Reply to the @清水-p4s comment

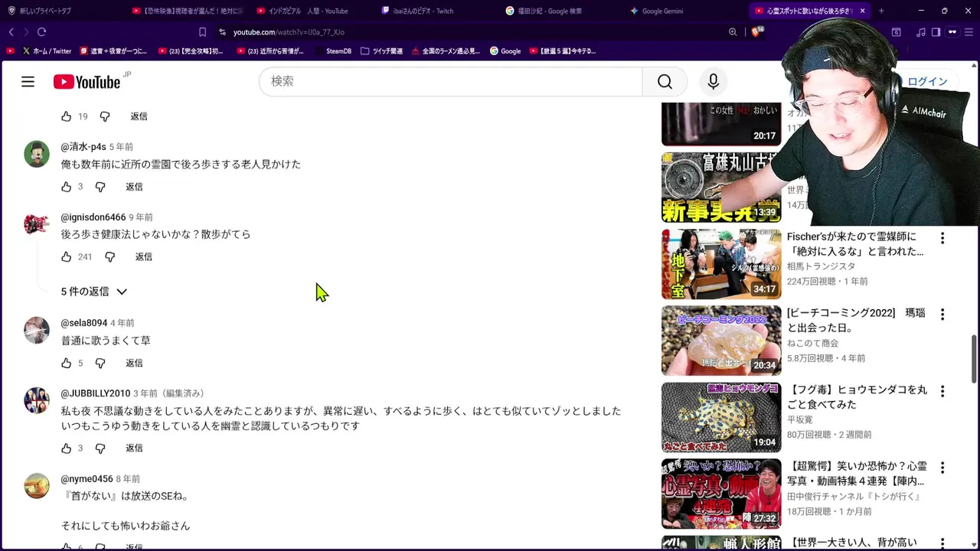(134, 187)
